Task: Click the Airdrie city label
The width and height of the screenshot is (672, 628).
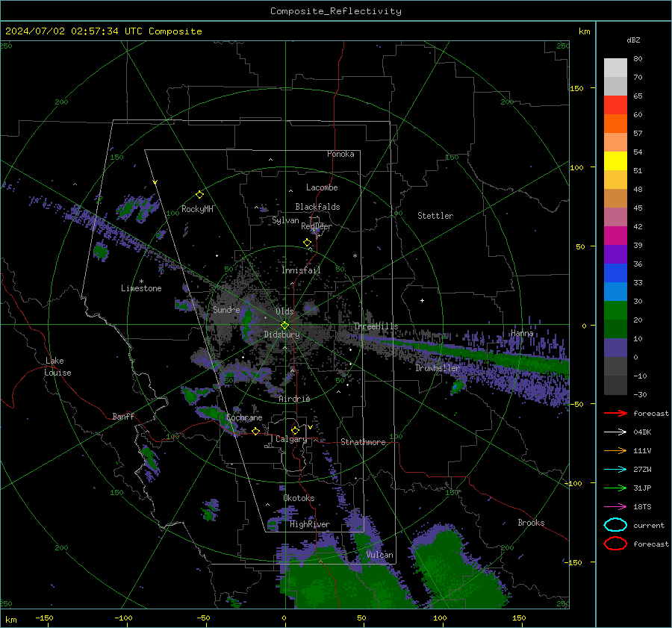Action: [x=294, y=399]
